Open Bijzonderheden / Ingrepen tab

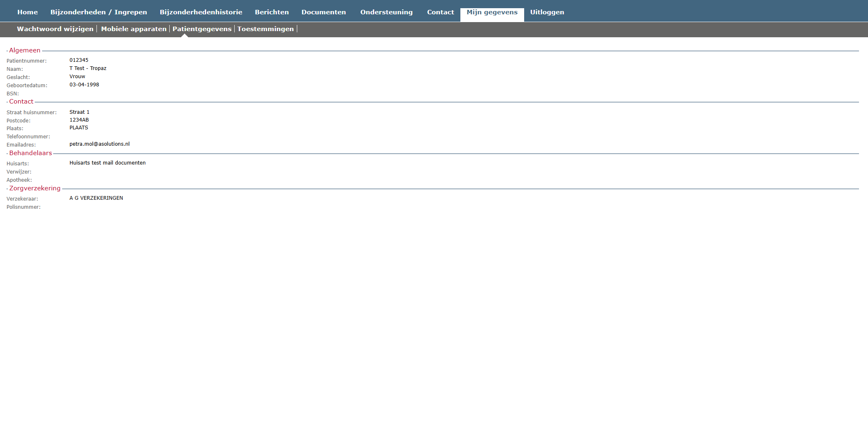coord(99,12)
